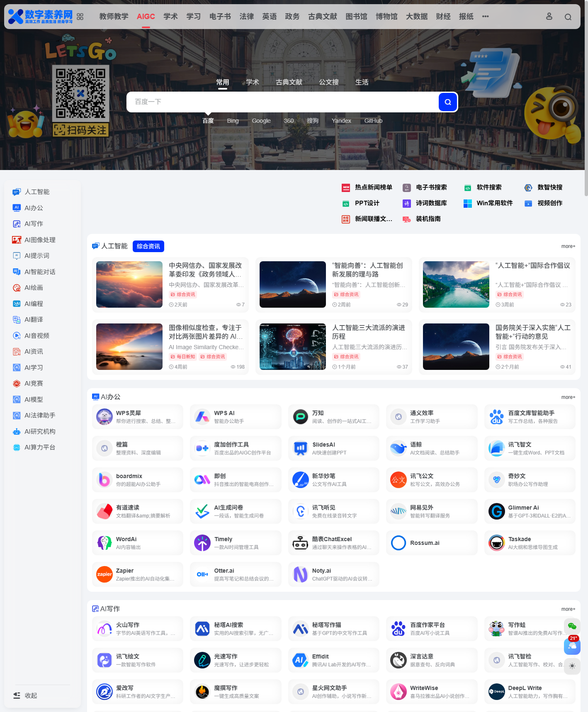This screenshot has width=588, height=712.
Task: Show more AI写作 tools via more+
Action: pos(568,609)
